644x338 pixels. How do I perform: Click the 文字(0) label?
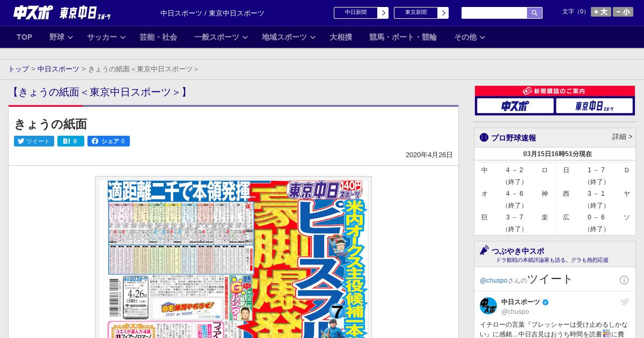[x=575, y=12]
